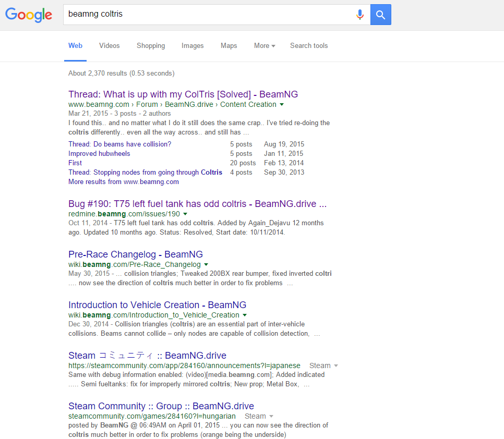Expand Steam dropdown beside the hungarian URL
504x439 pixels.
[259, 416]
